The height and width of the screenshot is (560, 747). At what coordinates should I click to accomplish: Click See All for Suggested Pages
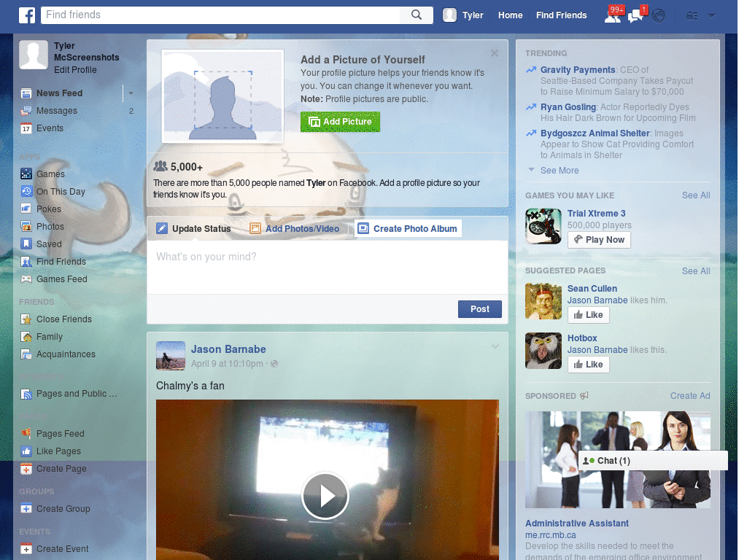pos(695,271)
